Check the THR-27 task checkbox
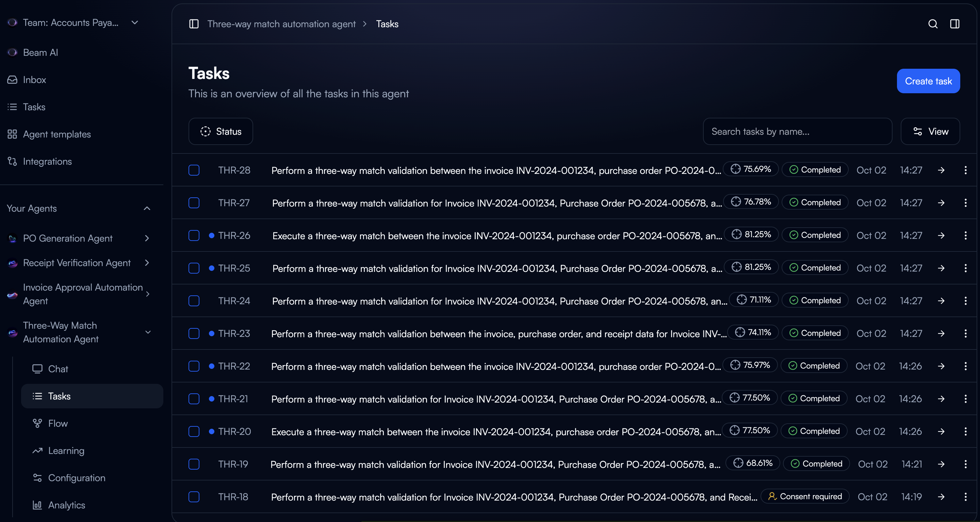The width and height of the screenshot is (980, 522). pyautogui.click(x=194, y=203)
